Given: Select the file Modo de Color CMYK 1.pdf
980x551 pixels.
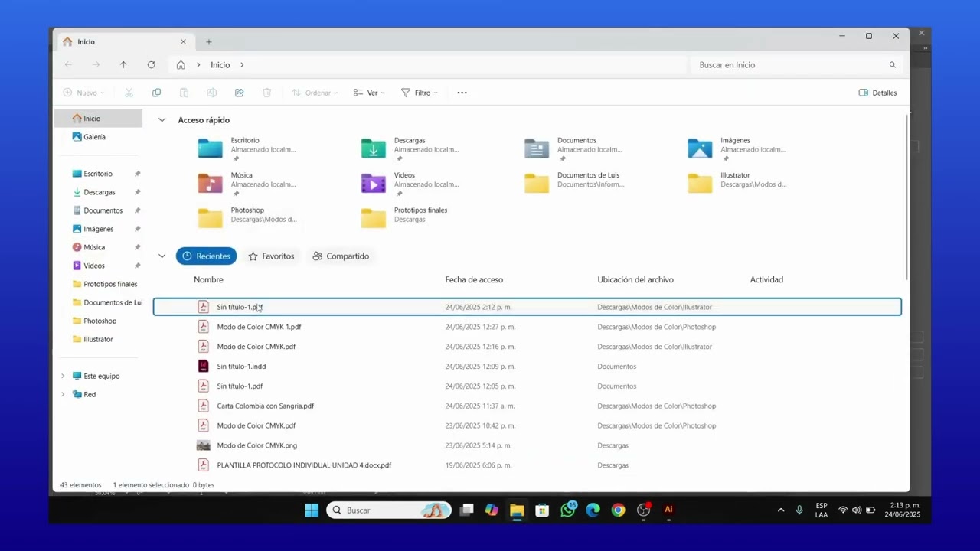Looking at the screenshot, I should pos(528,327).
